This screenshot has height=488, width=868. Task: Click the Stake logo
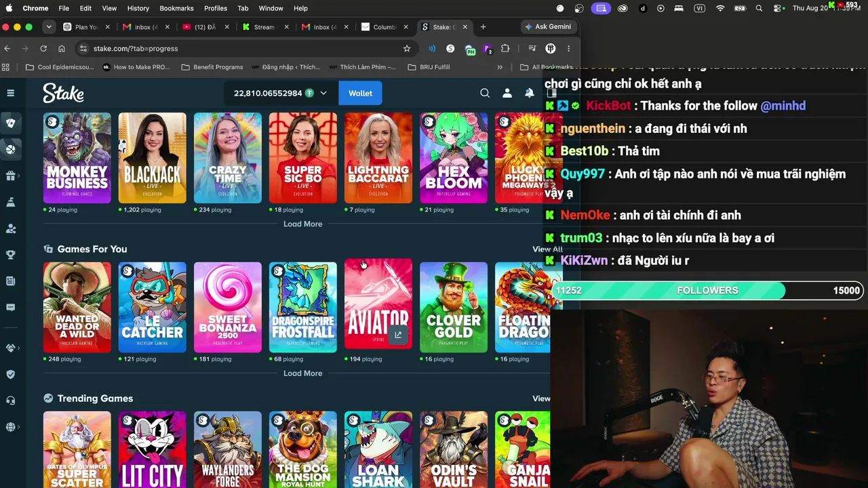pyautogui.click(x=64, y=93)
